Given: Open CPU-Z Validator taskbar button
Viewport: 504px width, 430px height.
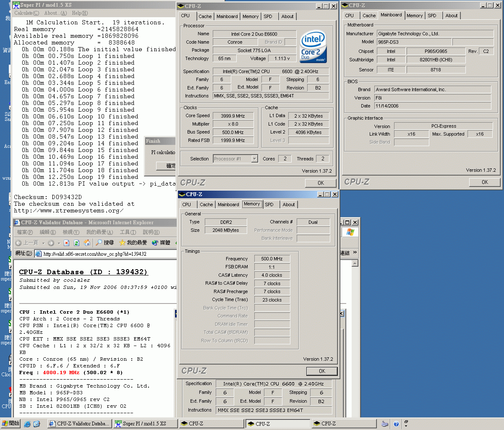Looking at the screenshot, I should [x=79, y=424].
